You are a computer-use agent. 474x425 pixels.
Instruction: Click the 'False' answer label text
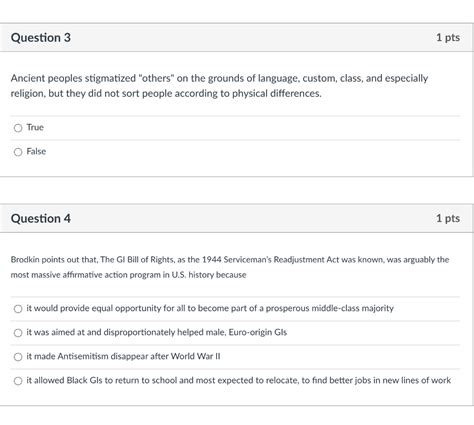(x=36, y=151)
